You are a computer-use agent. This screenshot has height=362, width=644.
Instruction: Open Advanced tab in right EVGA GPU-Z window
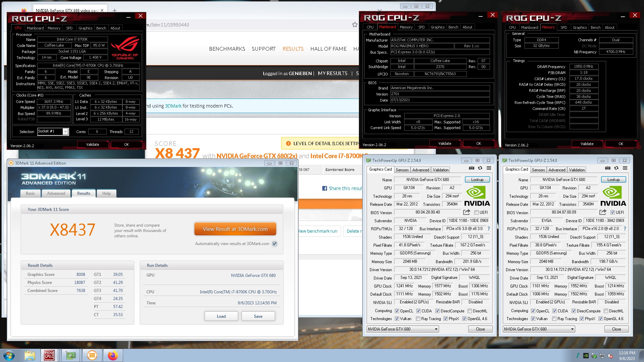coord(557,170)
